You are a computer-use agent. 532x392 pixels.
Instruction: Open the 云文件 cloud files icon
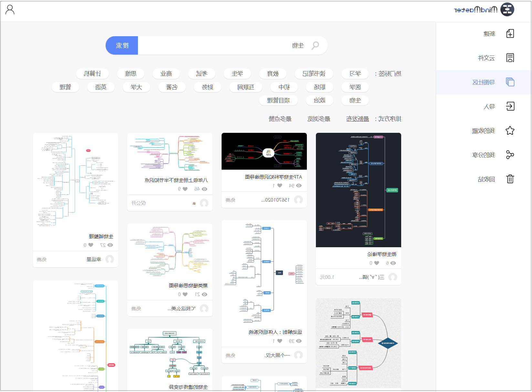pos(510,58)
